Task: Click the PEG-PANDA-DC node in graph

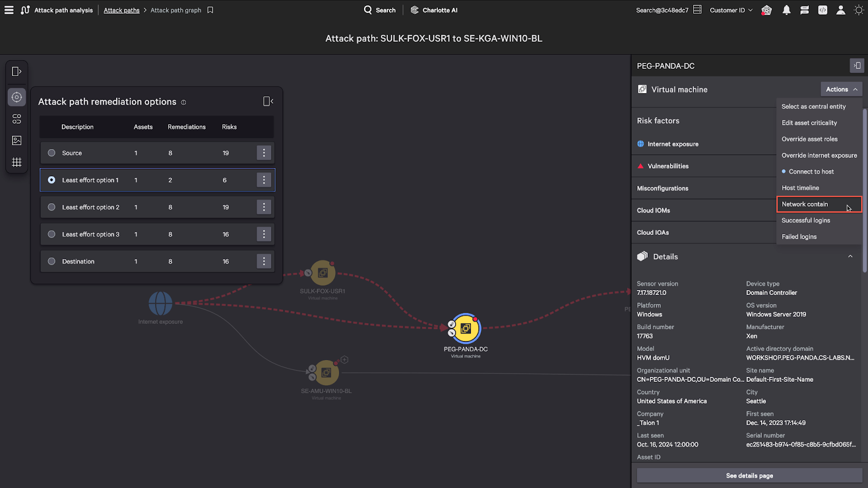Action: [466, 329]
